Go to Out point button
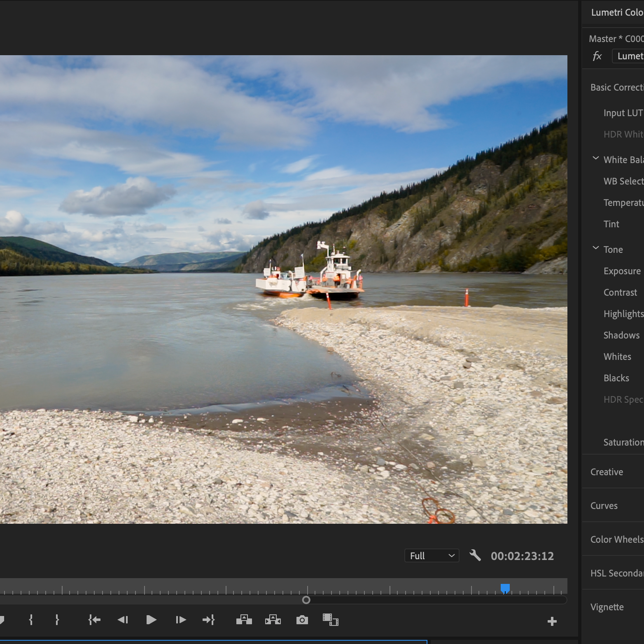This screenshot has width=644, height=644. click(x=209, y=620)
